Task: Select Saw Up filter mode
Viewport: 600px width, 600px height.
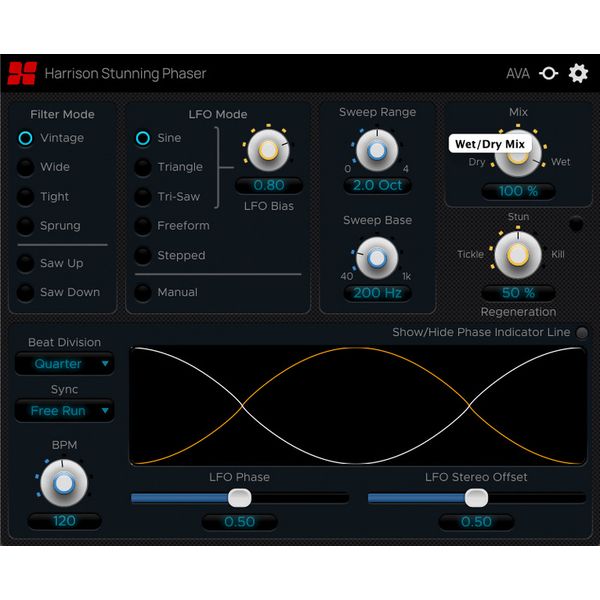Action: point(25,263)
